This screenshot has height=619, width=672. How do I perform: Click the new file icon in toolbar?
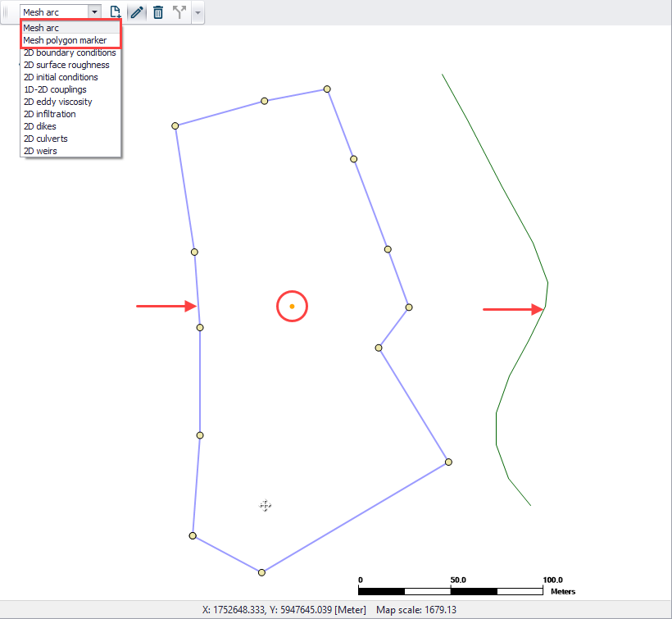(x=115, y=12)
